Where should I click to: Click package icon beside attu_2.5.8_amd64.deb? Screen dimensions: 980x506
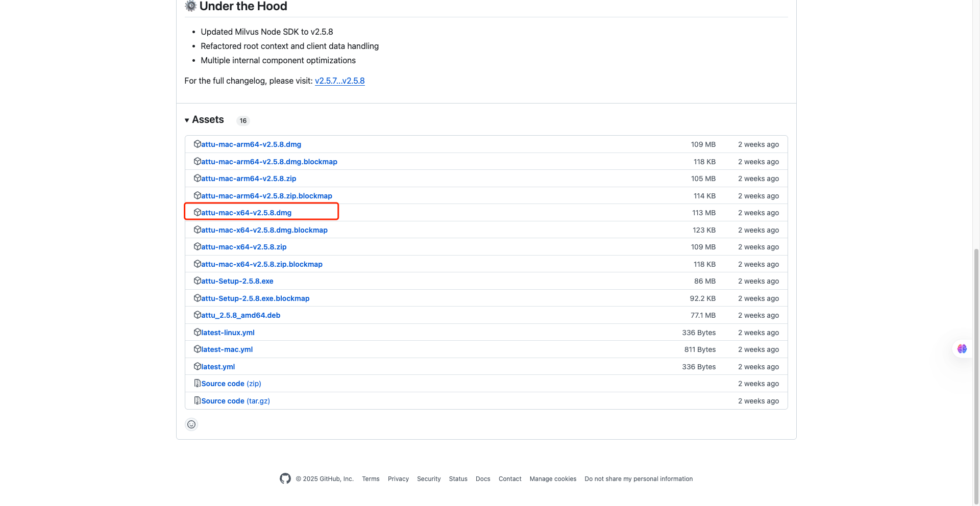tap(197, 315)
